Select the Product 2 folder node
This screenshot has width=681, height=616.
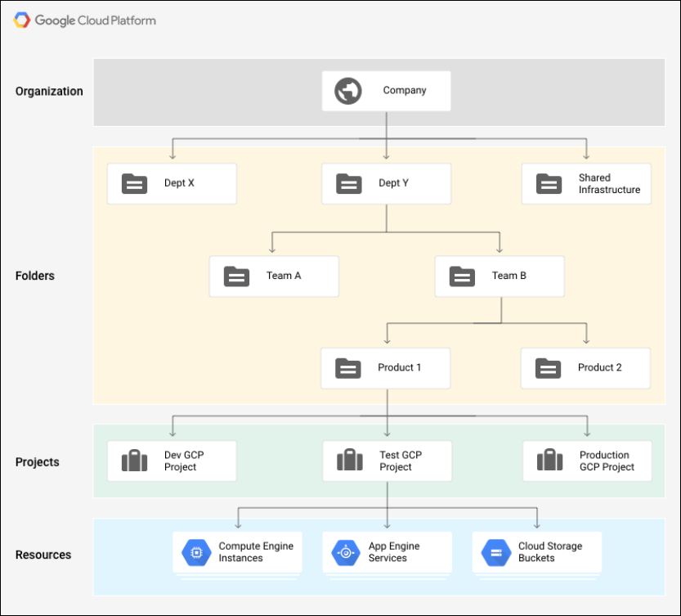point(585,368)
